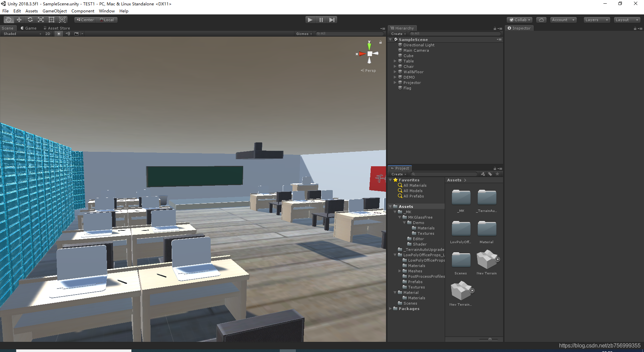Save search favorite star icon

tap(497, 174)
